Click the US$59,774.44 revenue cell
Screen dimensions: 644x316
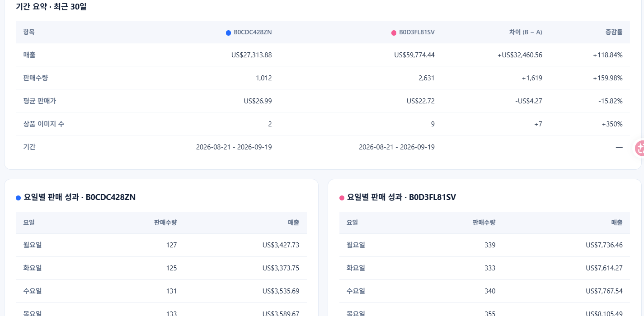tap(414, 55)
